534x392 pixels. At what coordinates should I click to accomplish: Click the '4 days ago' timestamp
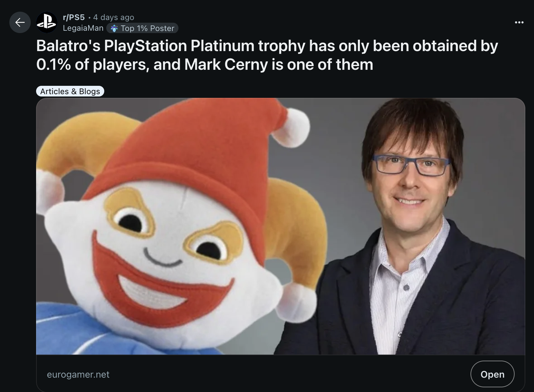pos(114,17)
